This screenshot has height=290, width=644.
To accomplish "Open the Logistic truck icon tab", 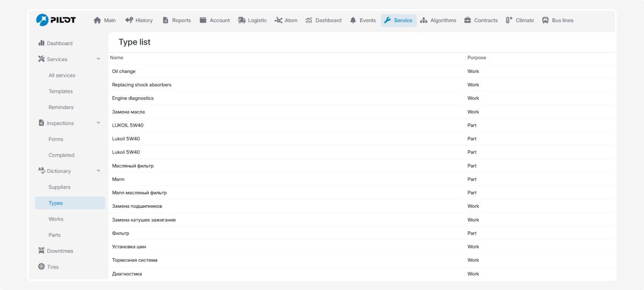I will [x=242, y=20].
